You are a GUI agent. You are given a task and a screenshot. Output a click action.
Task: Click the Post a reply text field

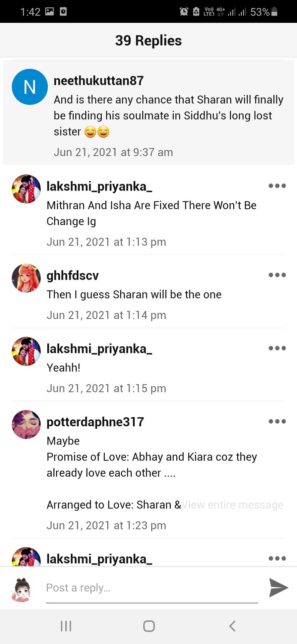tap(152, 588)
